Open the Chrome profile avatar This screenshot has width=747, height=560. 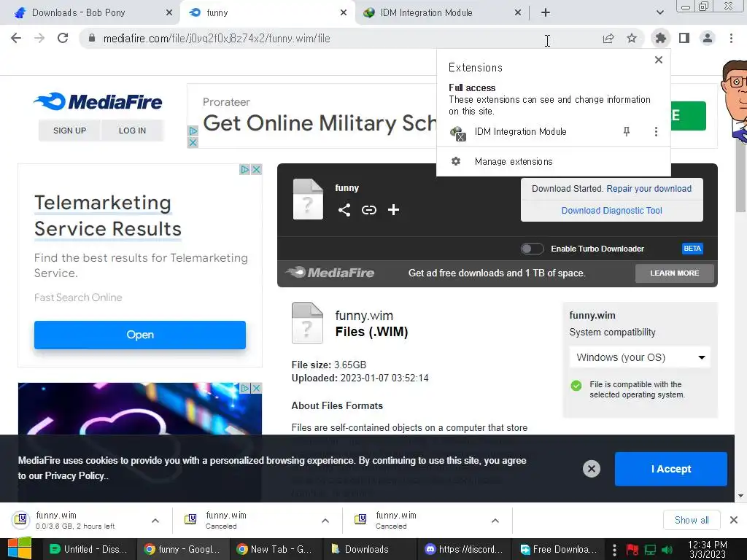pos(708,38)
